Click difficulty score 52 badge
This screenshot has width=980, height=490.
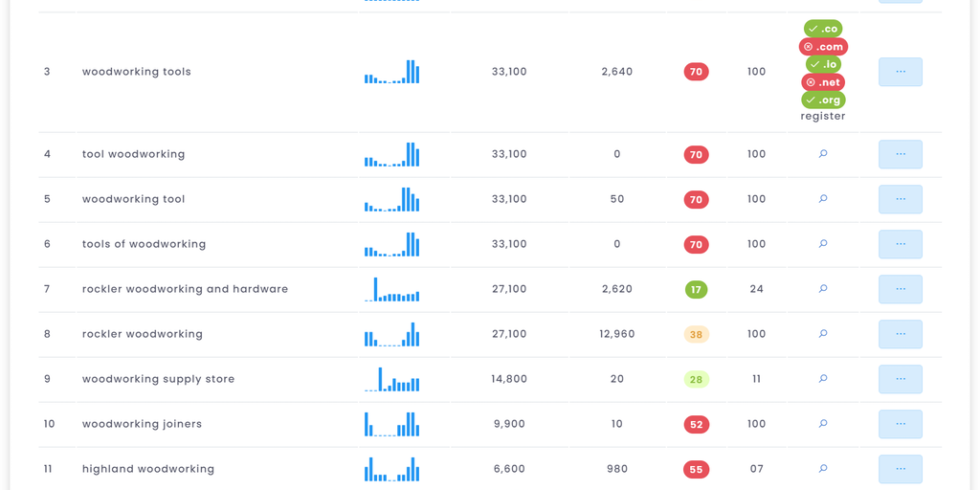coord(697,424)
